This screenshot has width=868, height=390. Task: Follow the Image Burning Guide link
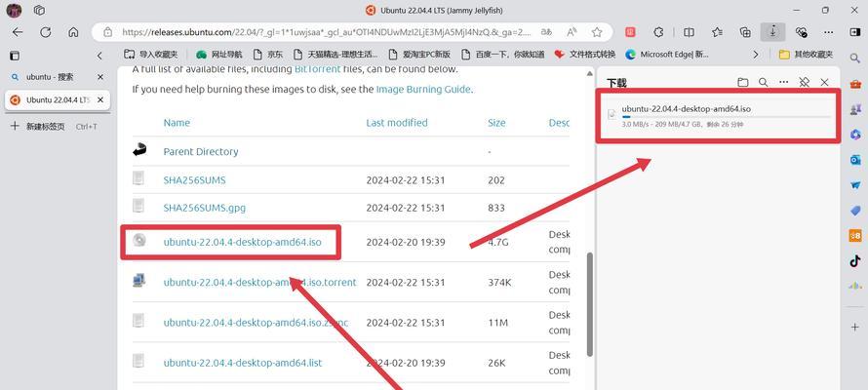pyautogui.click(x=423, y=89)
